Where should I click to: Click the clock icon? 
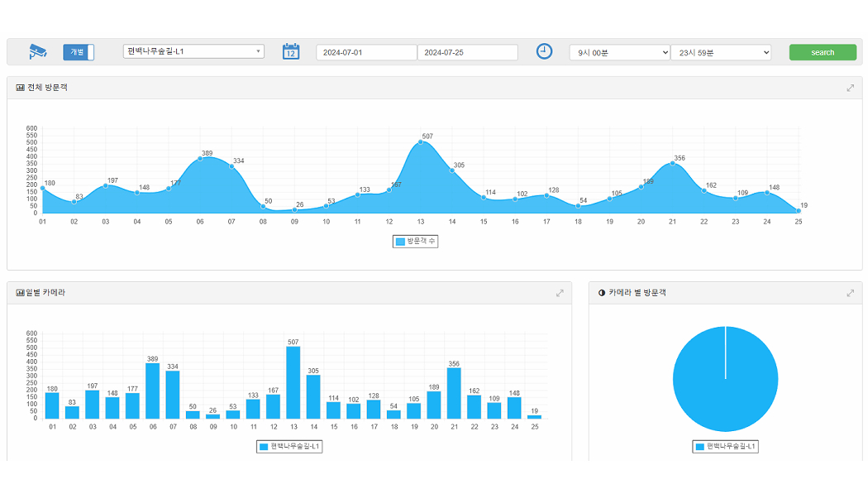(x=544, y=51)
